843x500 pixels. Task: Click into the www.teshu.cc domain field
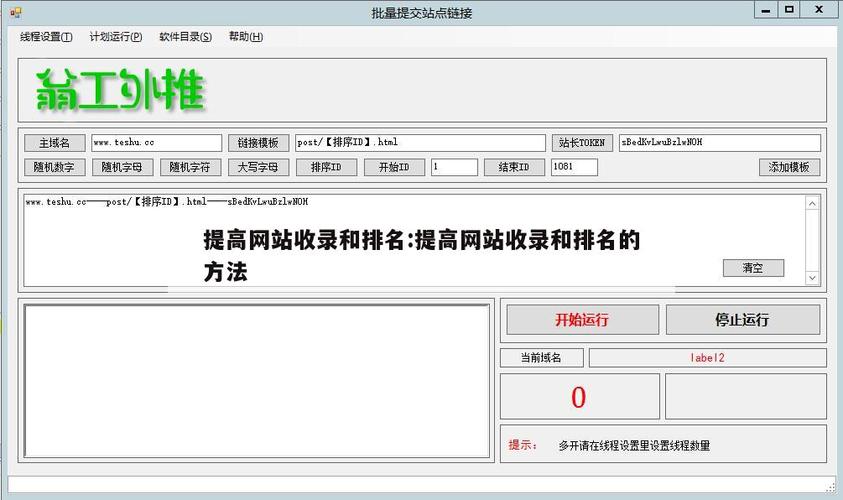pos(156,142)
